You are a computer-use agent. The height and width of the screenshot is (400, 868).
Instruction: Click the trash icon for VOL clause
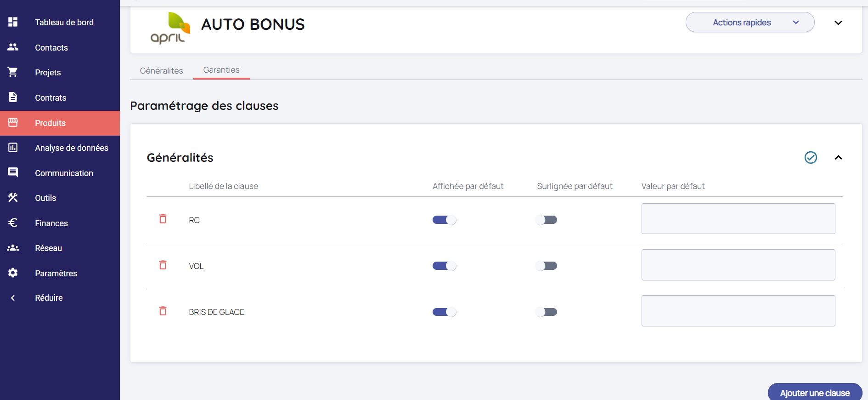click(x=163, y=265)
